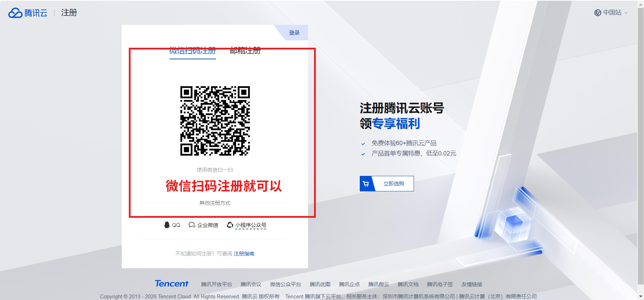Viewport: 644px width, 300px height.
Task: Click the 小程序公众号 swirl icon
Action: click(230, 225)
